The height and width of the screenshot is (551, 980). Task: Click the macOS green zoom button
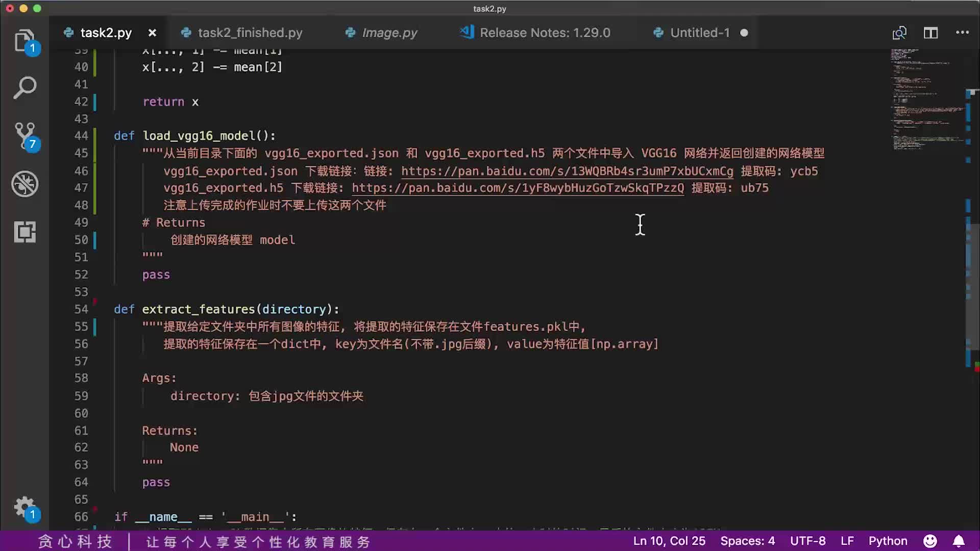[37, 8]
